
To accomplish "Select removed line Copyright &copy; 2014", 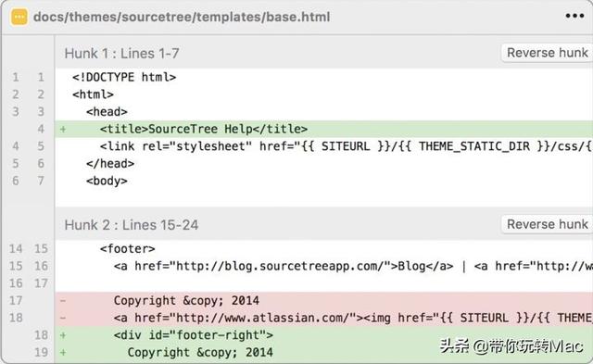I will [x=323, y=300].
